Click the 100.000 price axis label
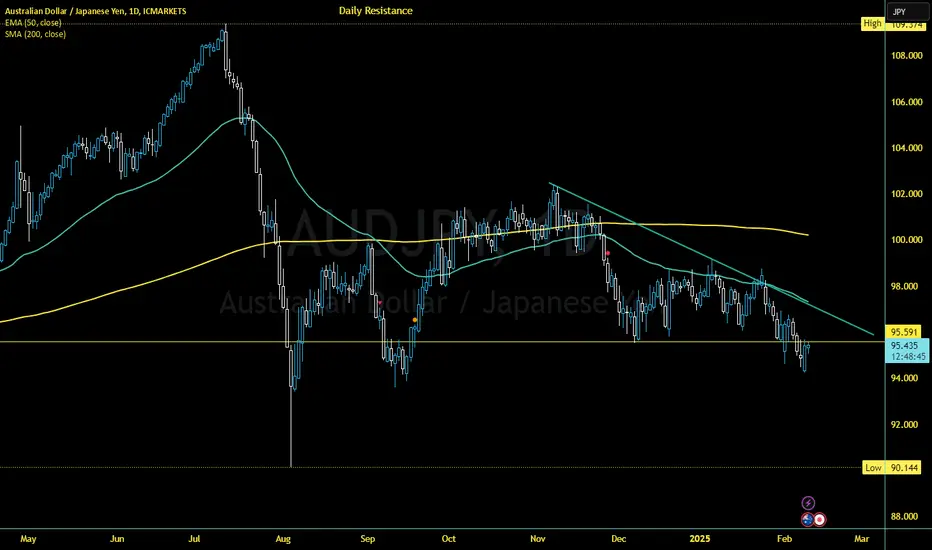The height and width of the screenshot is (550, 932). (906, 240)
